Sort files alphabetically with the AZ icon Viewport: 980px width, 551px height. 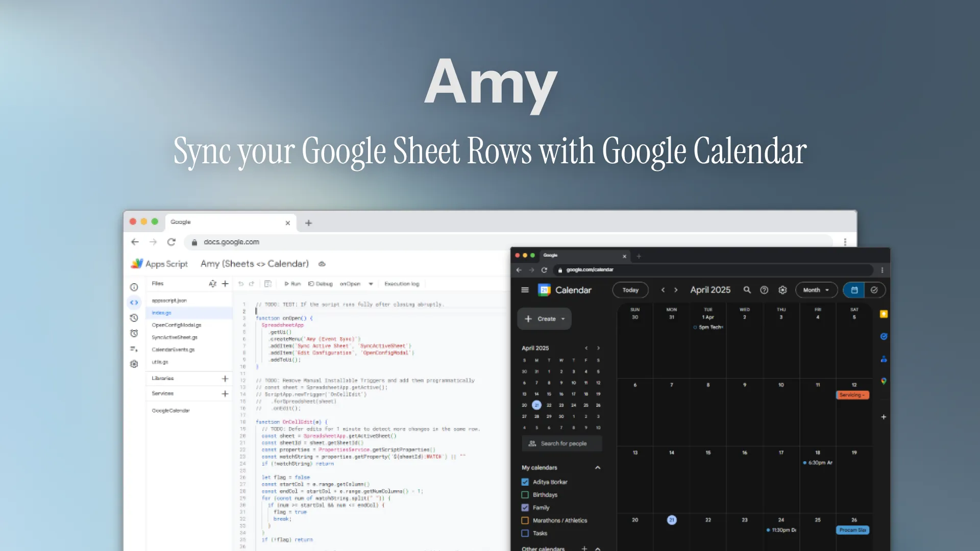tap(212, 284)
